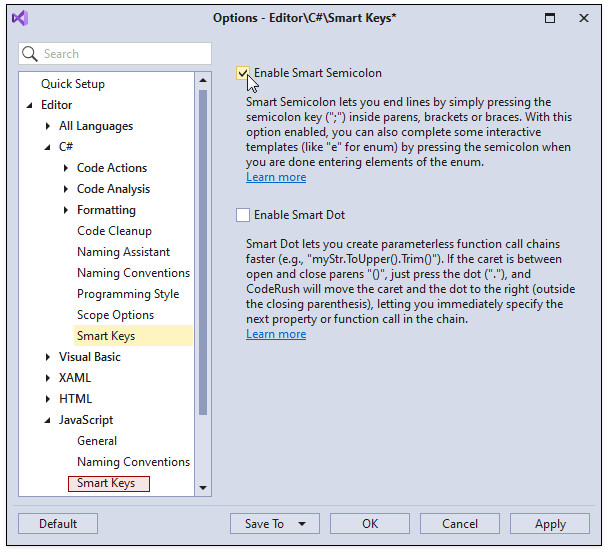Select JavaScript in the tree
Image resolution: width=608 pixels, height=554 pixels.
[86, 420]
